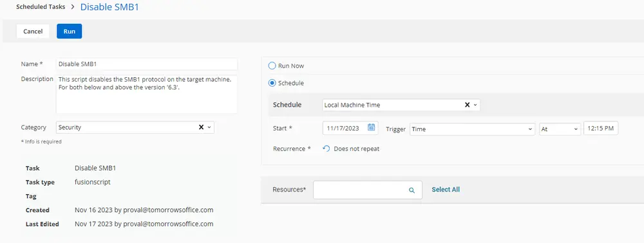Click the Last Edited Nov 17 2023 value
Image resolution: width=644 pixels, height=243 pixels.
pyautogui.click(x=144, y=224)
